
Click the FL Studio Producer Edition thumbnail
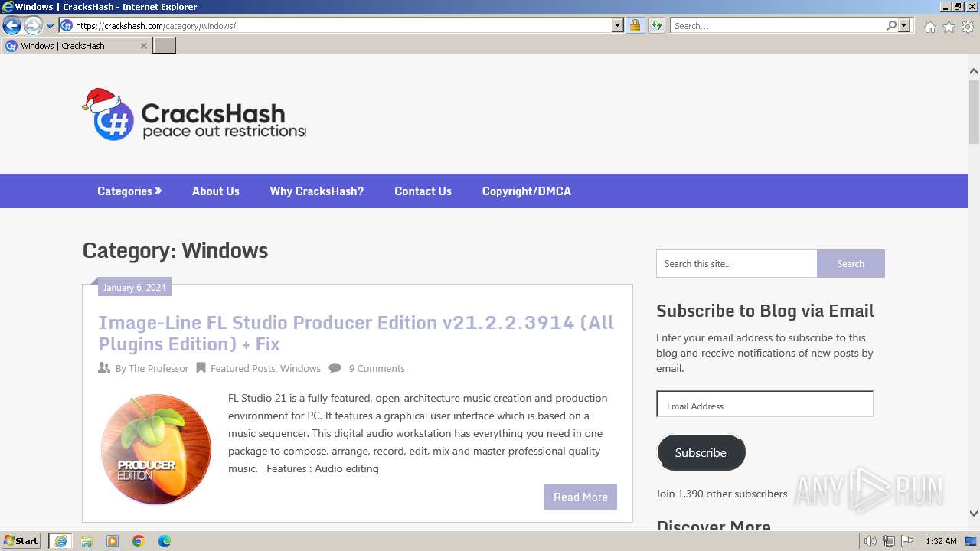point(156,449)
